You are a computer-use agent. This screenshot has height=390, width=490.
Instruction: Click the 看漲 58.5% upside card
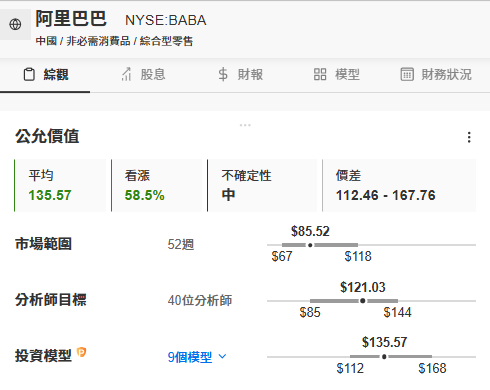(x=156, y=185)
